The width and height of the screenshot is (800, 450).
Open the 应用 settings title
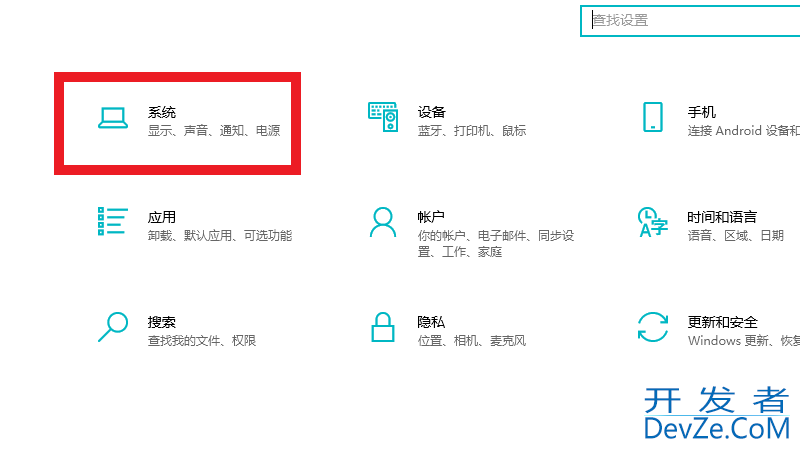pyautogui.click(x=162, y=217)
